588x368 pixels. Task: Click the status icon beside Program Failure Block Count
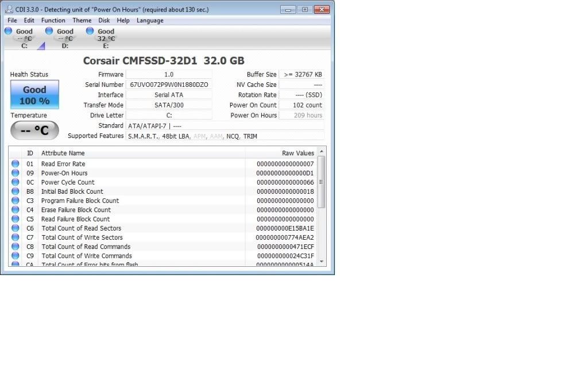tap(16, 201)
